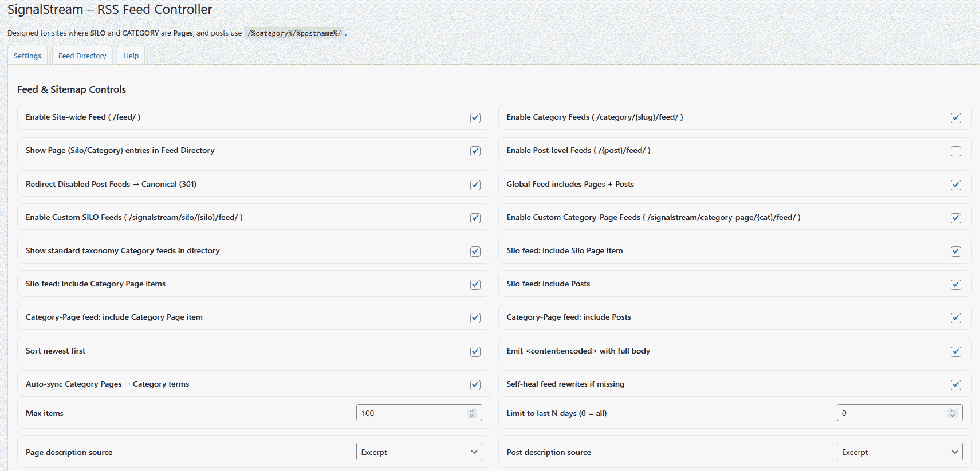Viewport: 980px width, 471px height.
Task: Enable Post-level Feeds checkbox
Action: click(955, 151)
